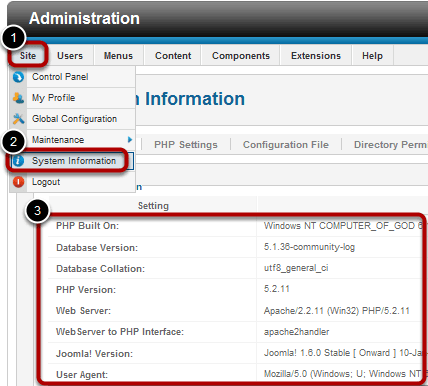This screenshot has width=428, height=386.
Task: Click the Control Panel icon
Action: pyautogui.click(x=18, y=77)
